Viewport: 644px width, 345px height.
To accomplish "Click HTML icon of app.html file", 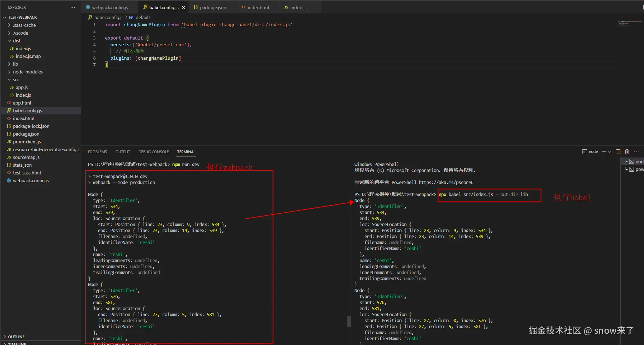I will pos(9,103).
